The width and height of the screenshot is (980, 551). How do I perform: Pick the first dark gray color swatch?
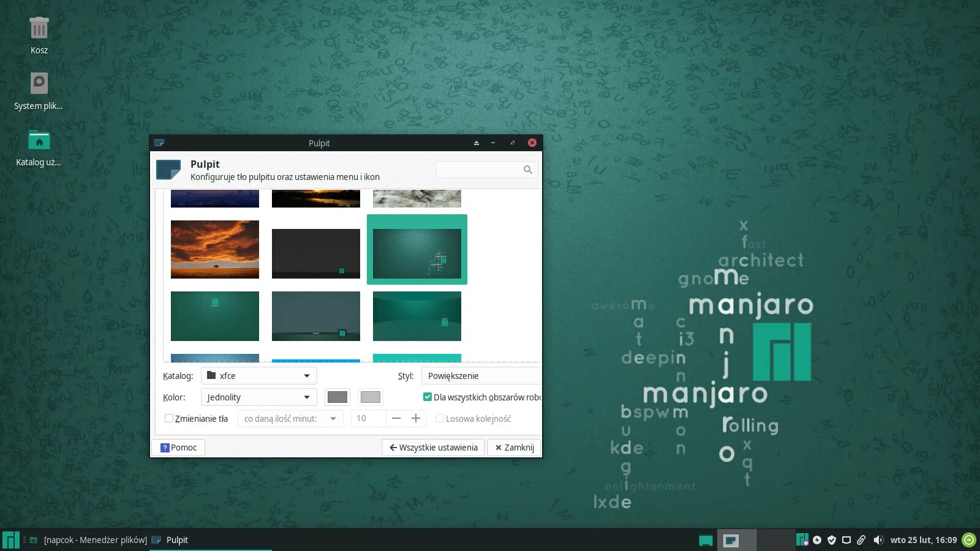point(337,397)
